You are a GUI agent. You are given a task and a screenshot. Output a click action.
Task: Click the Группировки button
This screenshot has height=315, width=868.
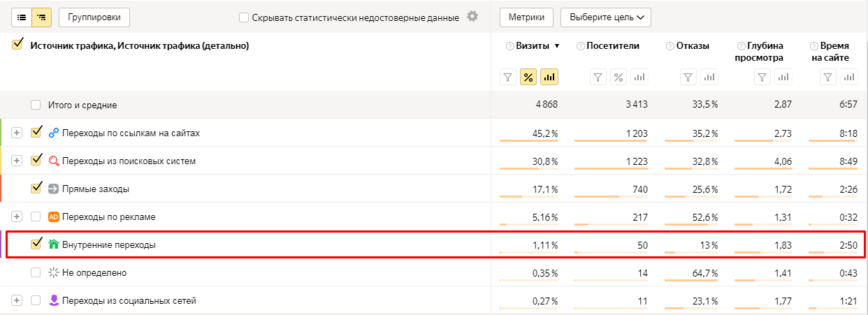coord(94,17)
